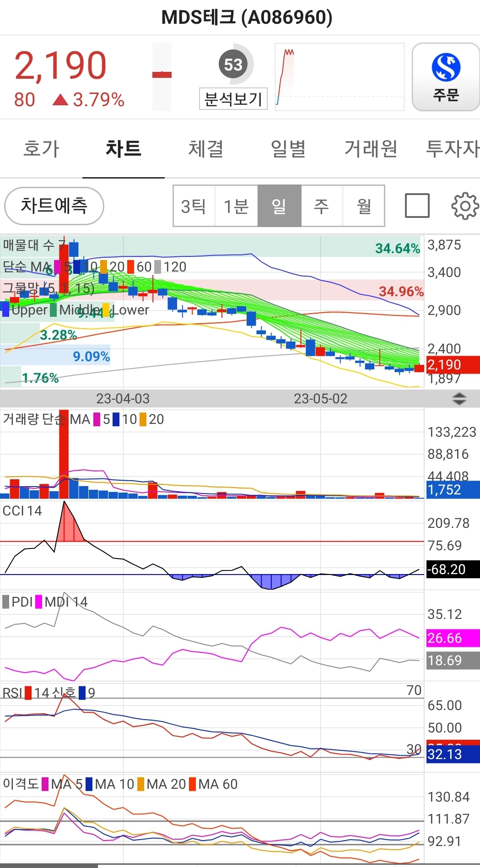This screenshot has width=480, height=868.
Task: Toggle the square fullscreen chart icon
Action: (x=417, y=206)
